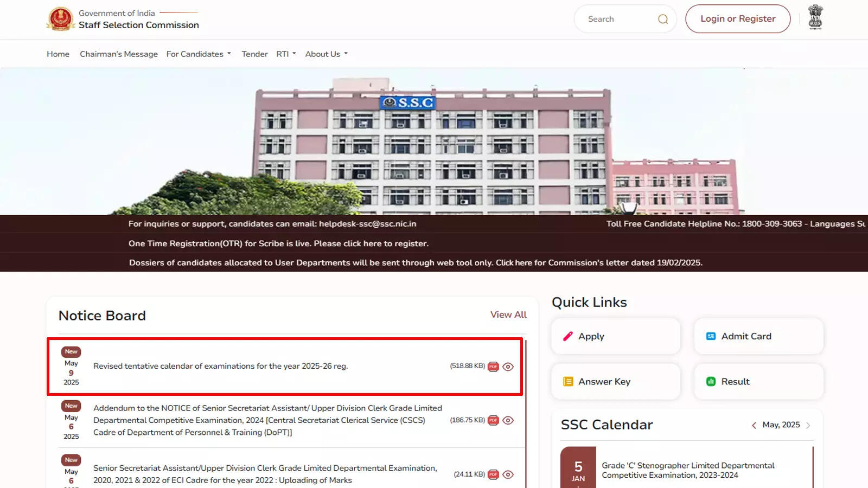
Task: Click the Staff Selection Commission logo emblem
Action: 60,19
